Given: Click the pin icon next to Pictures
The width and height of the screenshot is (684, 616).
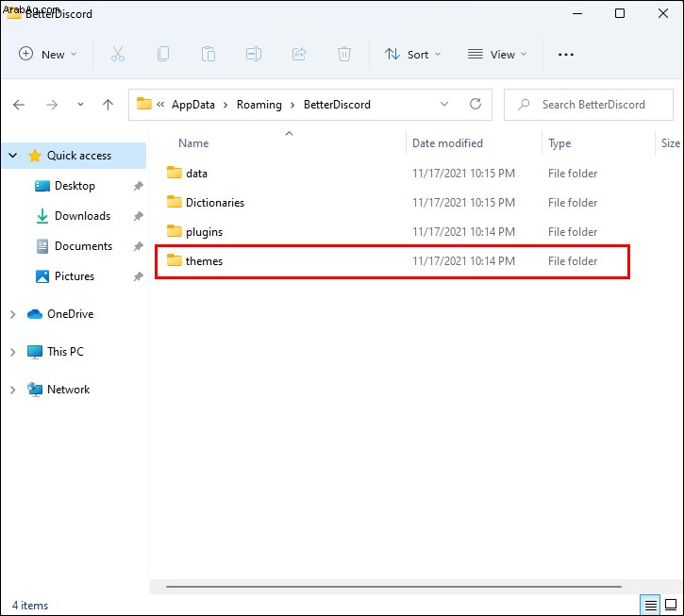Looking at the screenshot, I should [x=139, y=276].
